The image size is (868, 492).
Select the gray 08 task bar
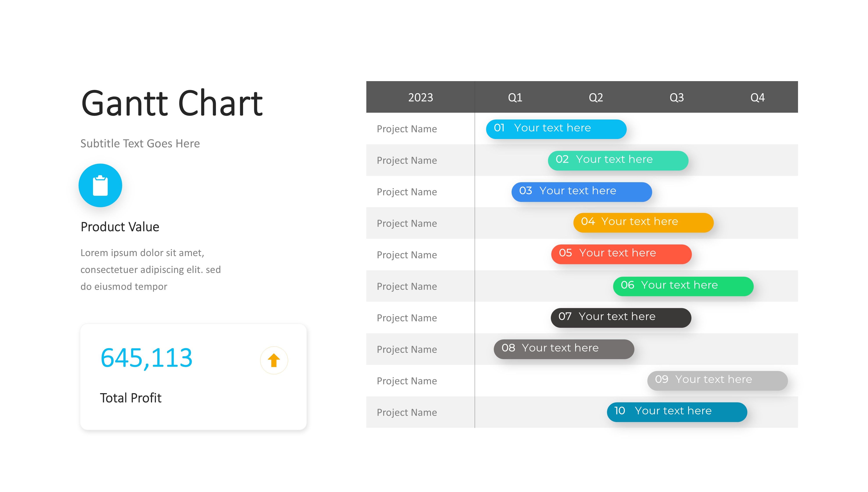click(564, 349)
